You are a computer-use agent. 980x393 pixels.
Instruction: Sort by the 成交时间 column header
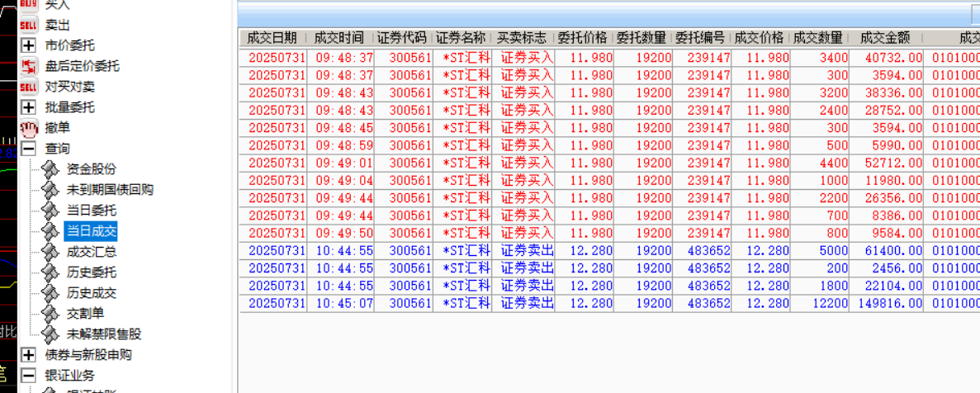point(339,37)
